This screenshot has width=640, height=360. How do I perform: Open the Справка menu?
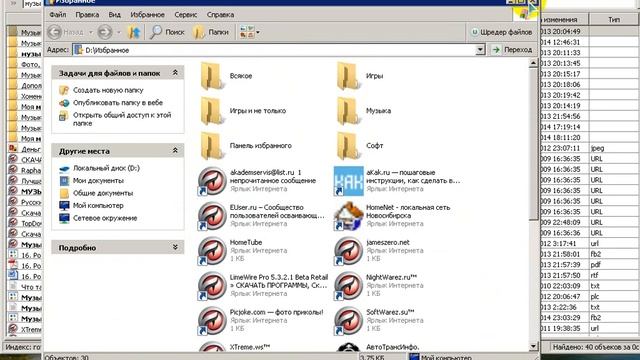click(220, 15)
